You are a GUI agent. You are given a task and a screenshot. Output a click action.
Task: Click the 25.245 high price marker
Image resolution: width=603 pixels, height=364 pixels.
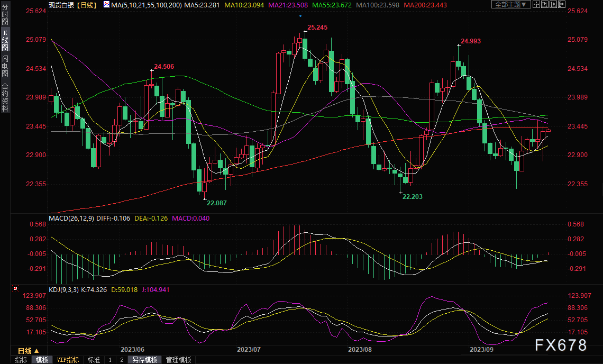[318, 28]
